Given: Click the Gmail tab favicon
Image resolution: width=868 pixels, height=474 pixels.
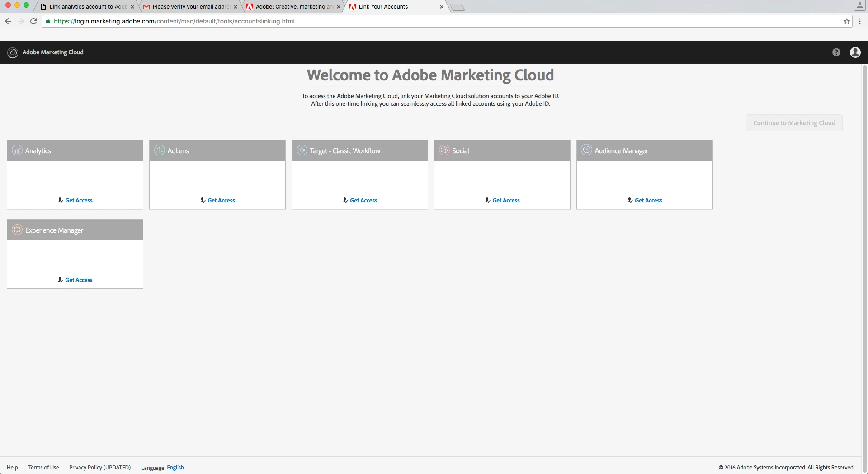Looking at the screenshot, I should click(x=146, y=7).
